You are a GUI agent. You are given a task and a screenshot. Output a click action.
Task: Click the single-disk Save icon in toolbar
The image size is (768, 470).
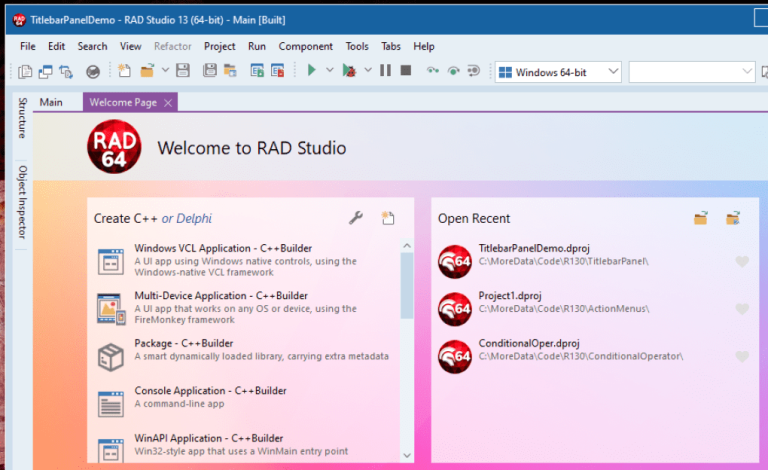click(182, 71)
